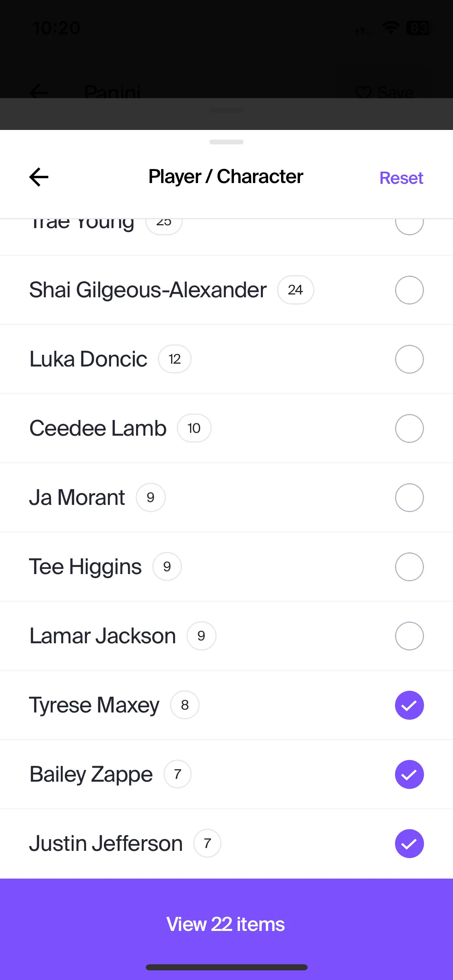
Task: Select the Tee Higgins checkbox
Action: (x=409, y=567)
